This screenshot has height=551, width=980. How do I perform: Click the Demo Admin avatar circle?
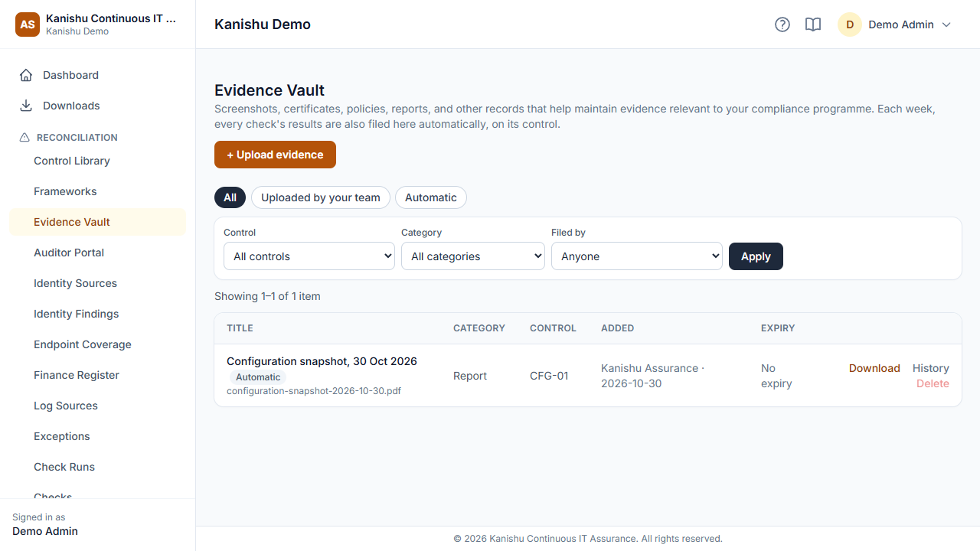850,24
